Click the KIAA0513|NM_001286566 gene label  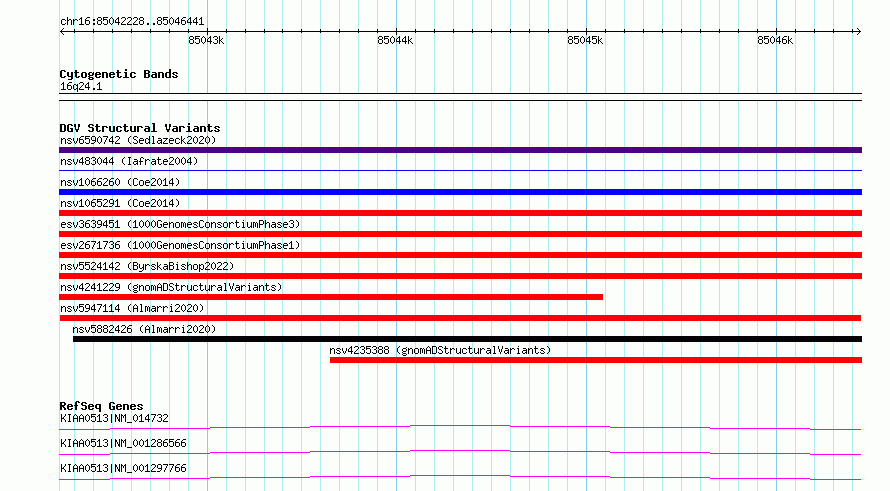[x=123, y=443]
